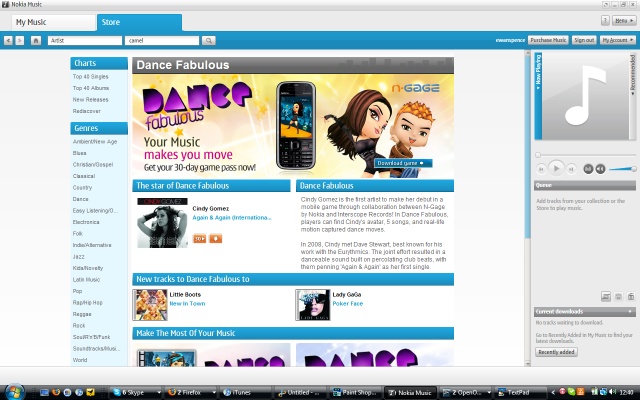Viewport: 640px width, 400px height.
Task: Open Cindy Gomez album cover thumbnail
Action: pyautogui.click(x=162, y=223)
